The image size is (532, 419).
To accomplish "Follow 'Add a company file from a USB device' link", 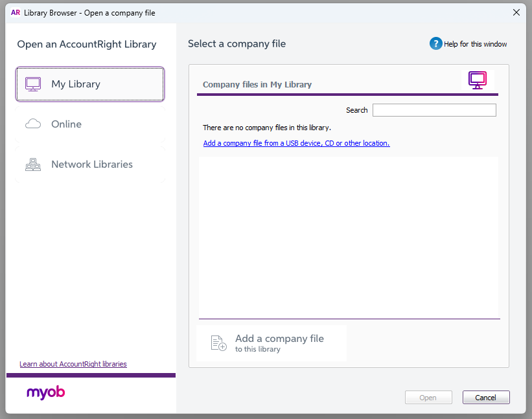I will coord(296,143).
